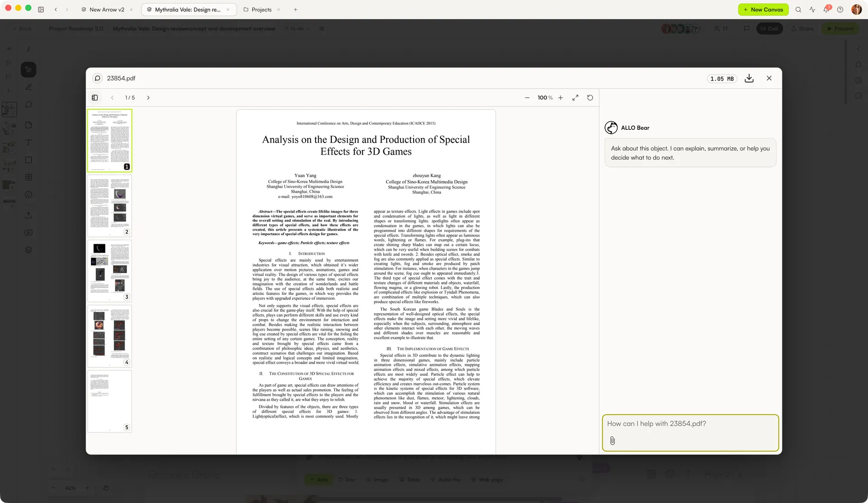Attach a file with the paperclip icon
Image resolution: width=868 pixels, height=503 pixels.
point(612,441)
